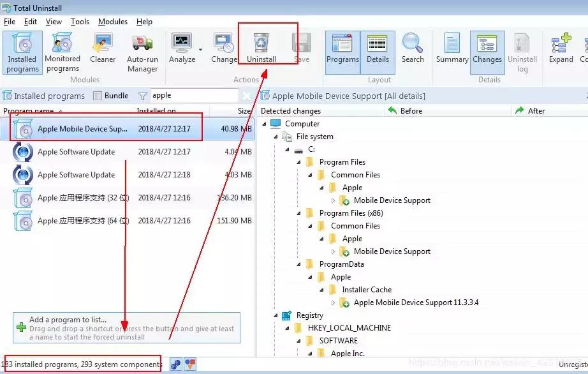The image size is (588, 374).
Task: Open the Modules menu
Action: coord(112,22)
